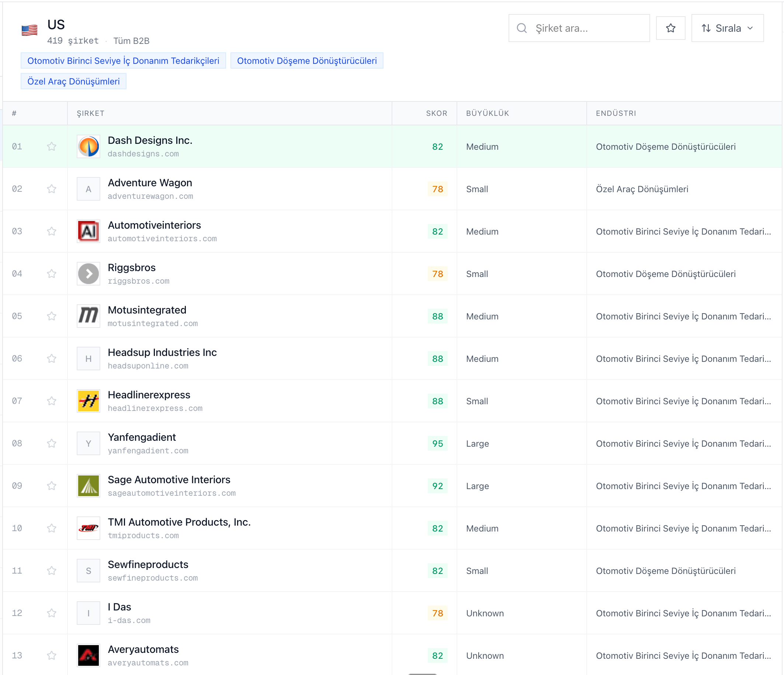
Task: Click the search magnifier icon
Action: click(x=522, y=28)
